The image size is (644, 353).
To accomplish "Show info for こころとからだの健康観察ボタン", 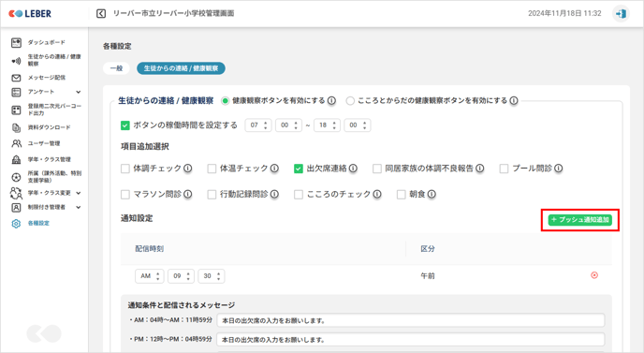I will click(x=514, y=101).
